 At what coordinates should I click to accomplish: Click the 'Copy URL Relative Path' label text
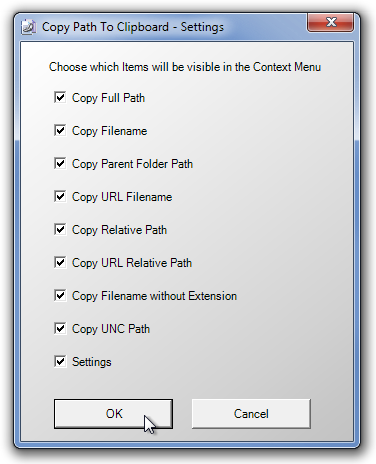(x=132, y=263)
